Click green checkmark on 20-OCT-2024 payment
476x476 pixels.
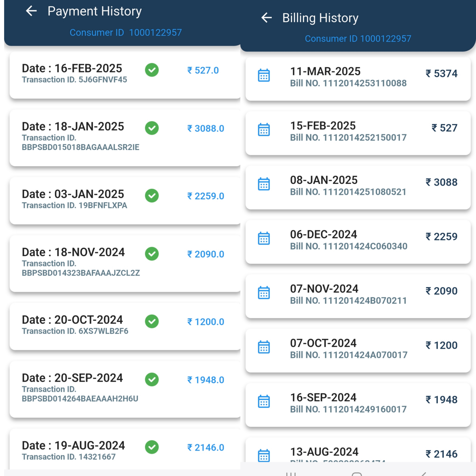(152, 322)
